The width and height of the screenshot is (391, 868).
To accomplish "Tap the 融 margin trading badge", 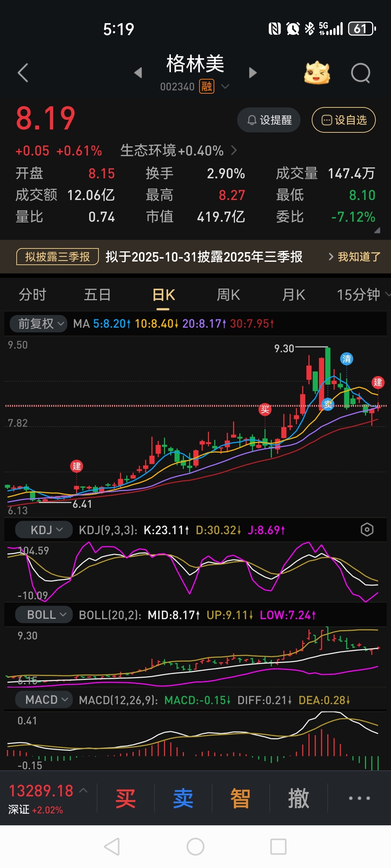I will click(207, 87).
